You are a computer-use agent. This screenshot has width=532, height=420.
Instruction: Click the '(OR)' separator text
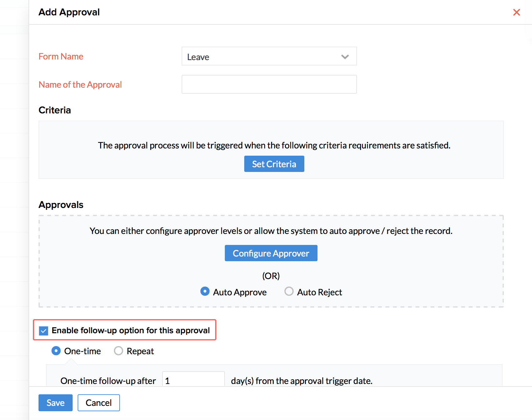[x=271, y=276]
